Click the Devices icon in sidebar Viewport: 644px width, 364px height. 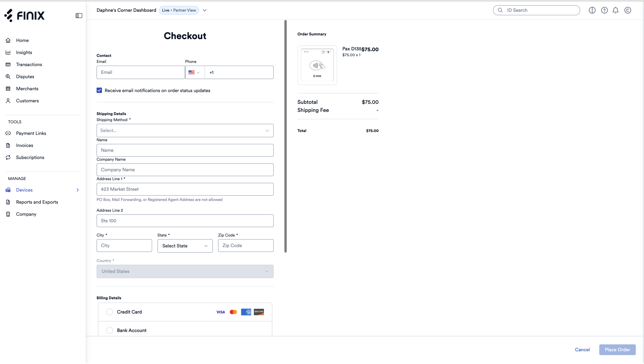click(8, 190)
